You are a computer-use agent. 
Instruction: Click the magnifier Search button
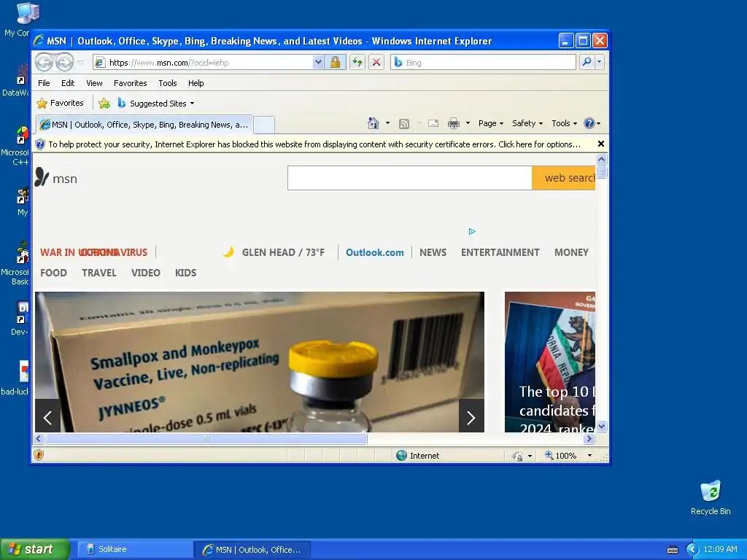click(587, 62)
